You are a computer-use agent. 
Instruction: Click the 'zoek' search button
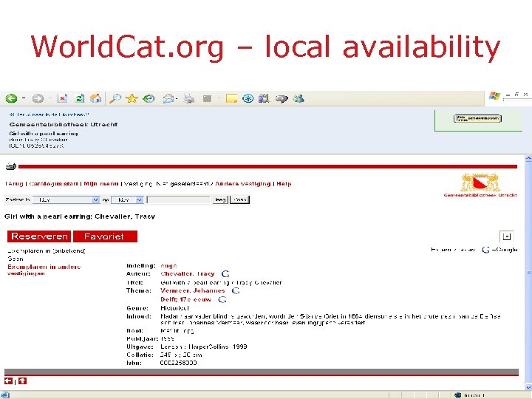coord(240,199)
